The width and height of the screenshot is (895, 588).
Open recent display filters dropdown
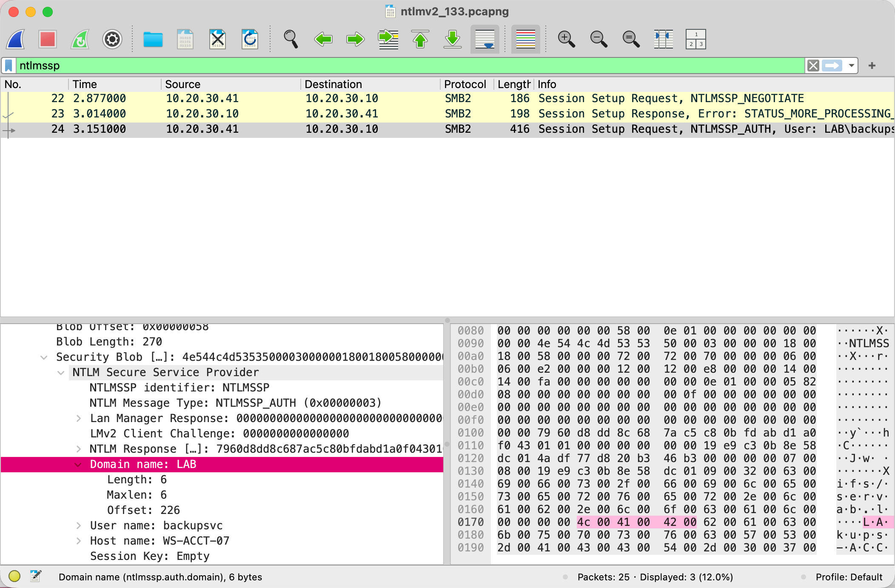point(851,66)
